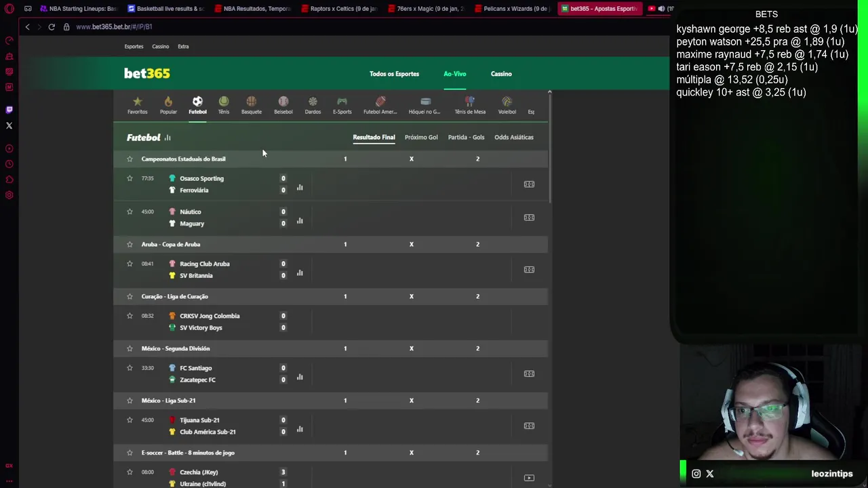The width and height of the screenshot is (868, 488).
Task: Select the Futebol Americano sport icon
Action: tap(380, 105)
